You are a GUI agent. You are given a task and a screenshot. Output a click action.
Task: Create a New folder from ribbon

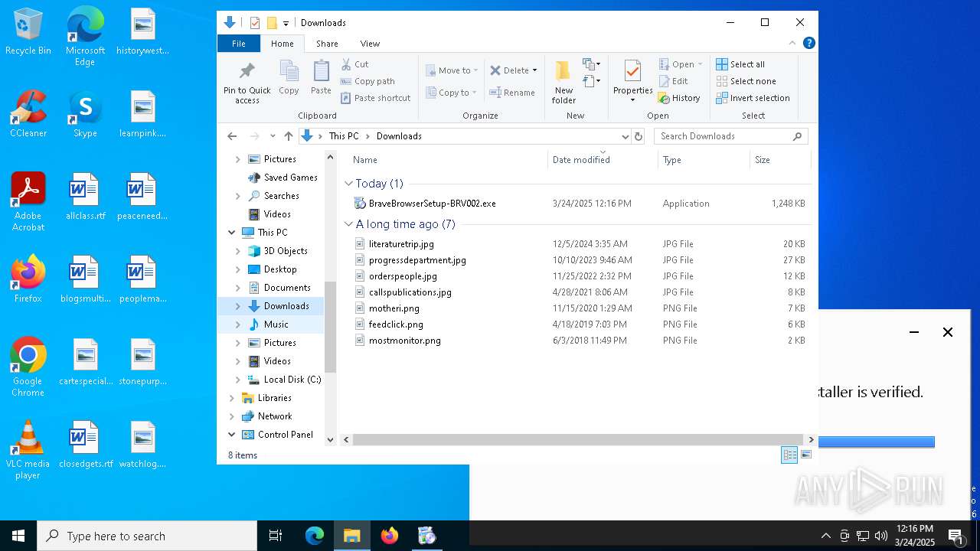click(x=563, y=82)
